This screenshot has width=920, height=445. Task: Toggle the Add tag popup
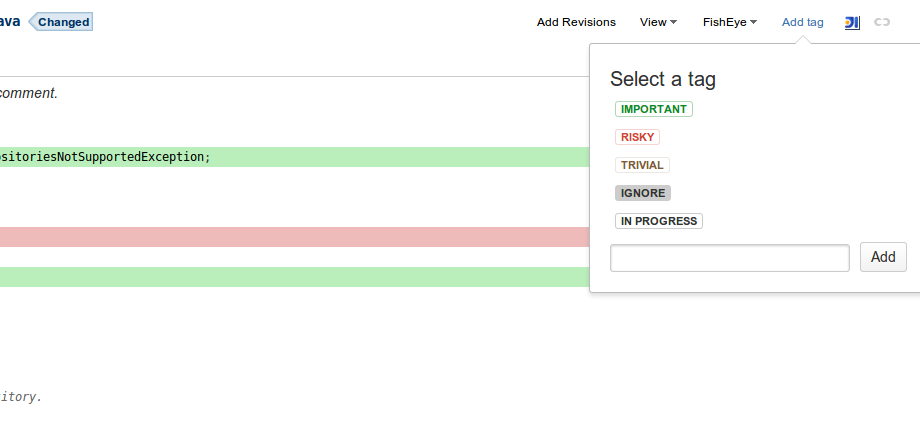(x=802, y=22)
